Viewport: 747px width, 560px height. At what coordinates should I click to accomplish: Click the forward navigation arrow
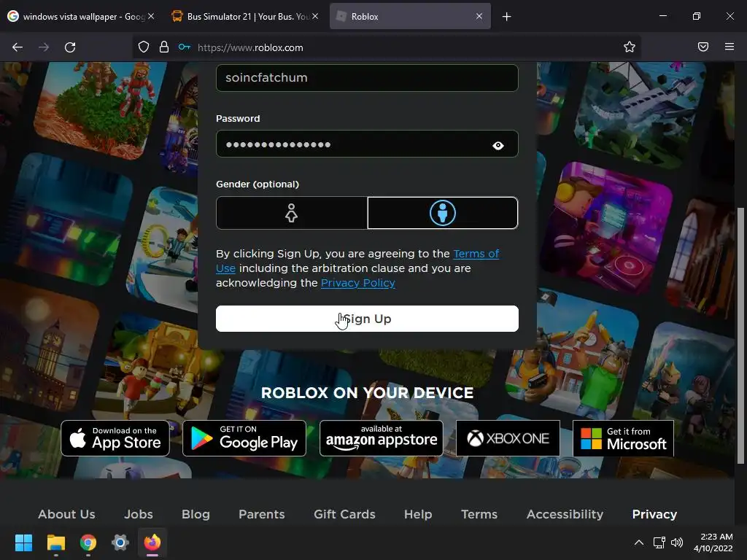(x=44, y=47)
